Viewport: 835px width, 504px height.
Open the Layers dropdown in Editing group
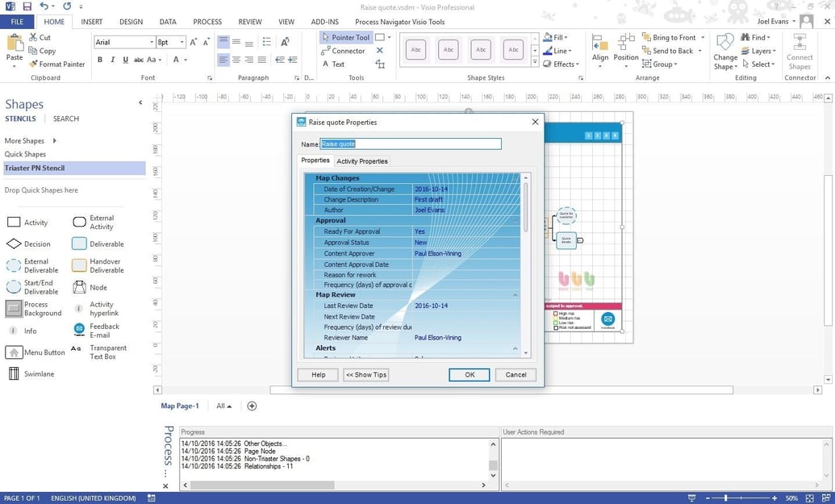pos(774,51)
